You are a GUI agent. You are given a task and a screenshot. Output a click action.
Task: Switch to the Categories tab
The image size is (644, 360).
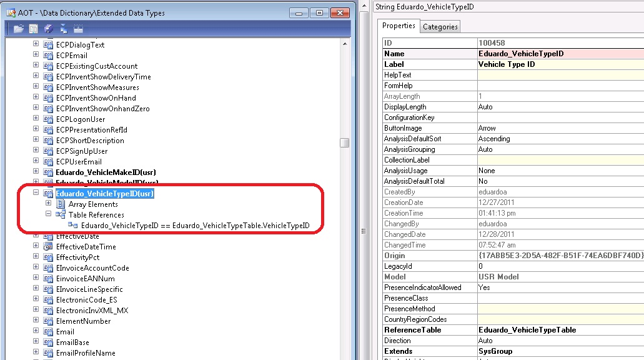coord(440,27)
